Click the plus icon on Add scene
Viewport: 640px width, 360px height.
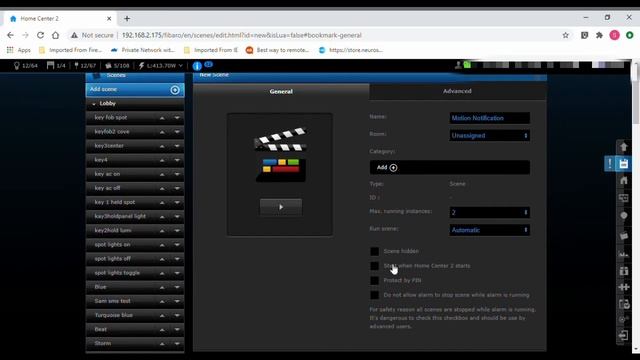point(175,90)
